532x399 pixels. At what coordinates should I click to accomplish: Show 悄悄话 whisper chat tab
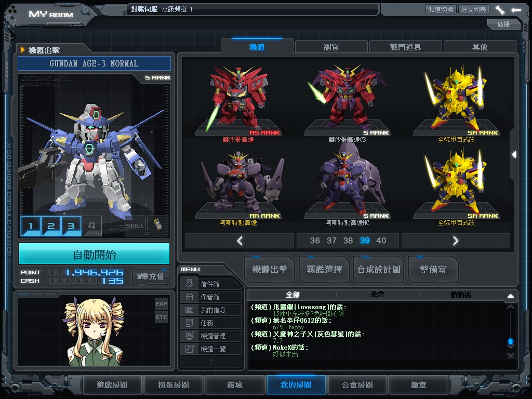pos(460,295)
